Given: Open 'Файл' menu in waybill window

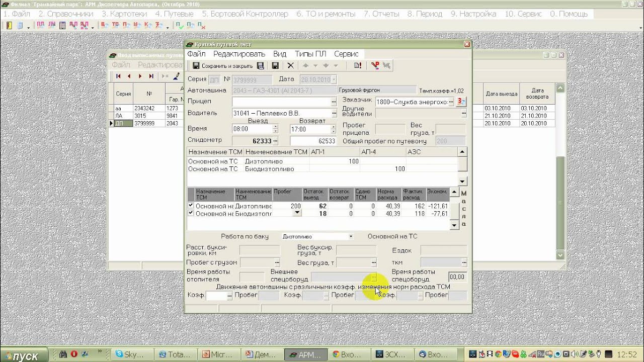Looking at the screenshot, I should point(196,54).
